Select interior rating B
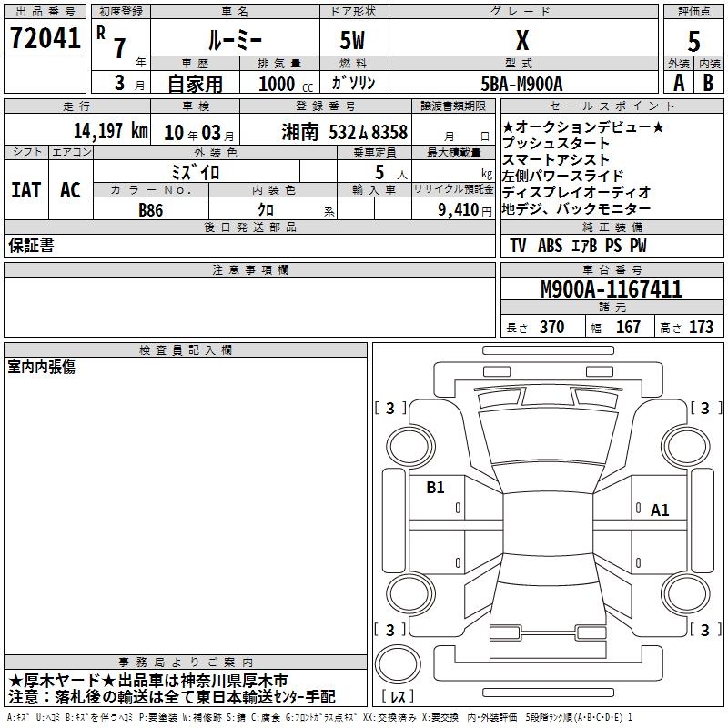 pyautogui.click(x=708, y=83)
